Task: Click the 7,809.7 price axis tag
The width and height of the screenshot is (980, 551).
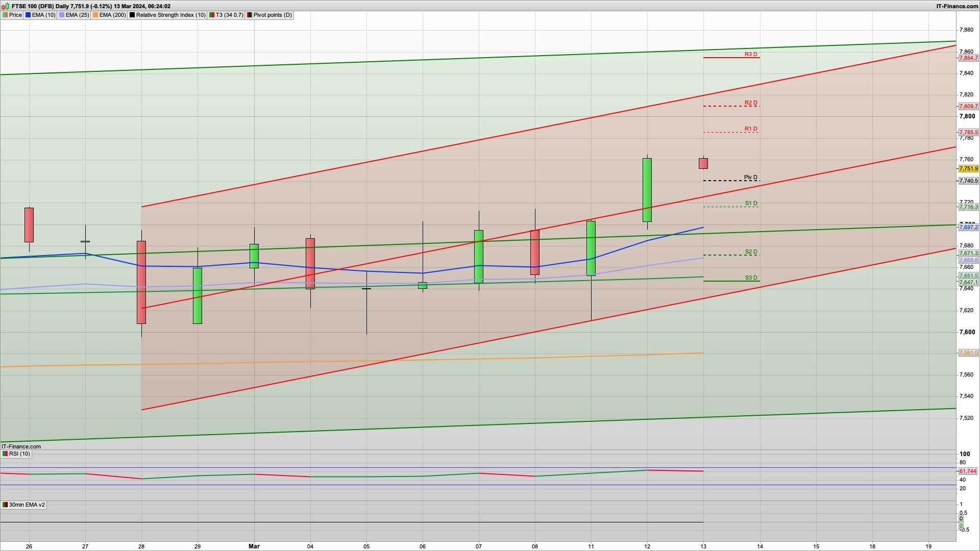Action: (968, 106)
